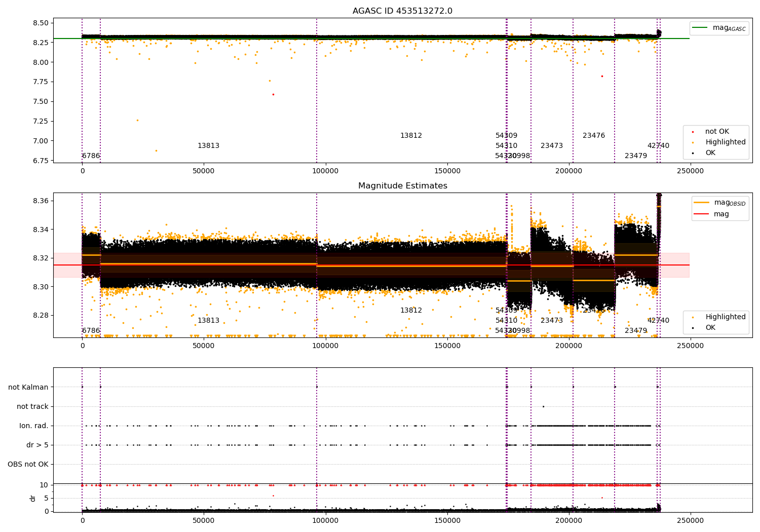Click x-axis tick 250000 under bottom plot

690,521
